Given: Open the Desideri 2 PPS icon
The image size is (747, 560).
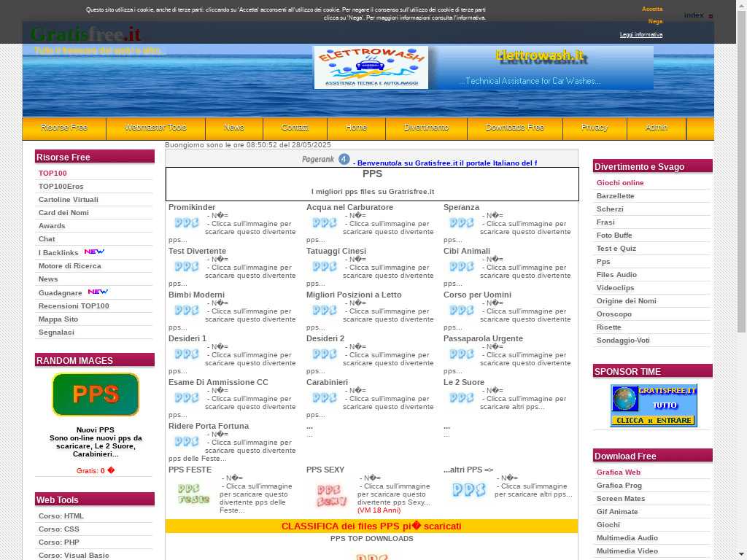Looking at the screenshot, I should click(325, 354).
